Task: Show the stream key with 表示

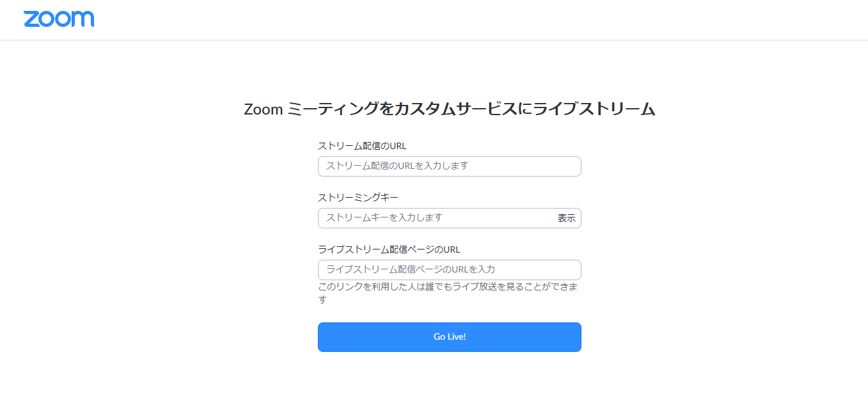Action: point(566,218)
